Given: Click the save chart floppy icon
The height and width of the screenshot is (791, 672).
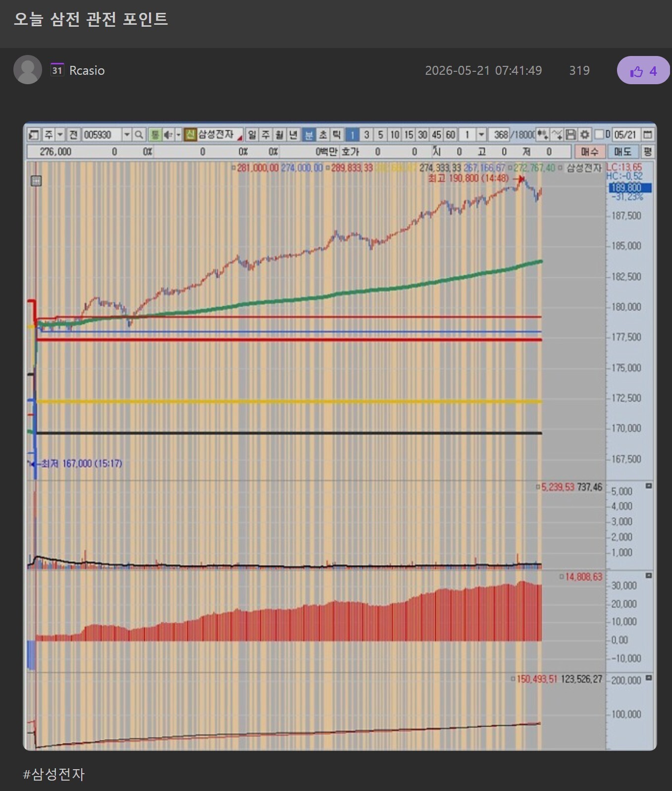Looking at the screenshot, I should tap(570, 135).
